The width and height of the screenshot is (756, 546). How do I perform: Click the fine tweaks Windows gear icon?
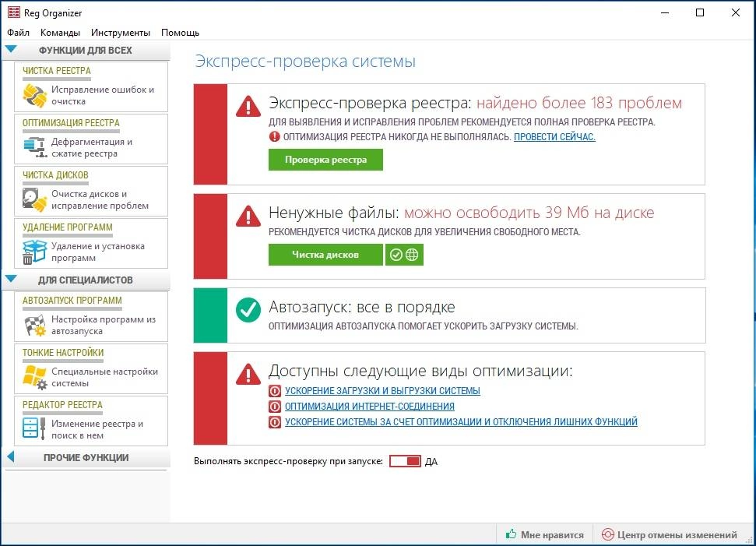(35, 377)
